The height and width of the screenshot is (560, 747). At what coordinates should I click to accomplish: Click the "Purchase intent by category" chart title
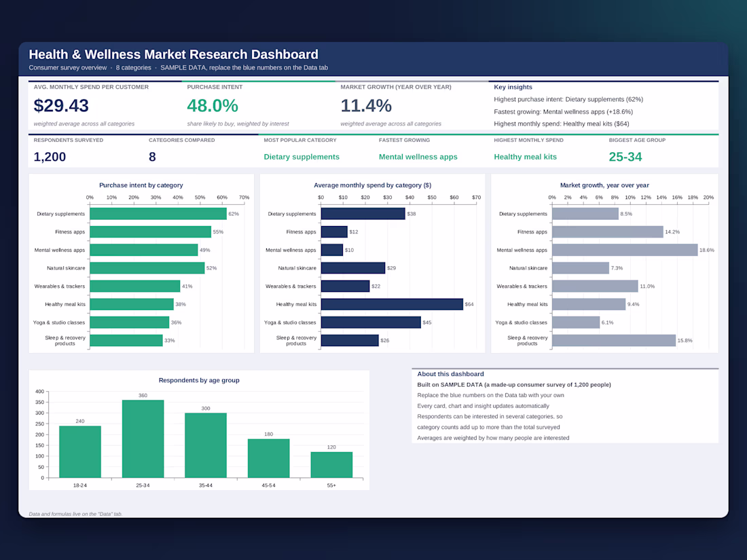pyautogui.click(x=141, y=185)
